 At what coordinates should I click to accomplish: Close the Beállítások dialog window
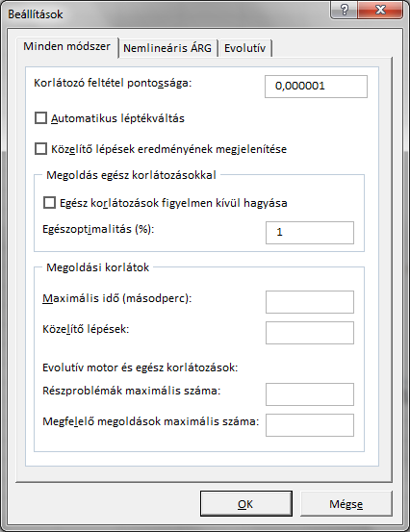pyautogui.click(x=380, y=11)
